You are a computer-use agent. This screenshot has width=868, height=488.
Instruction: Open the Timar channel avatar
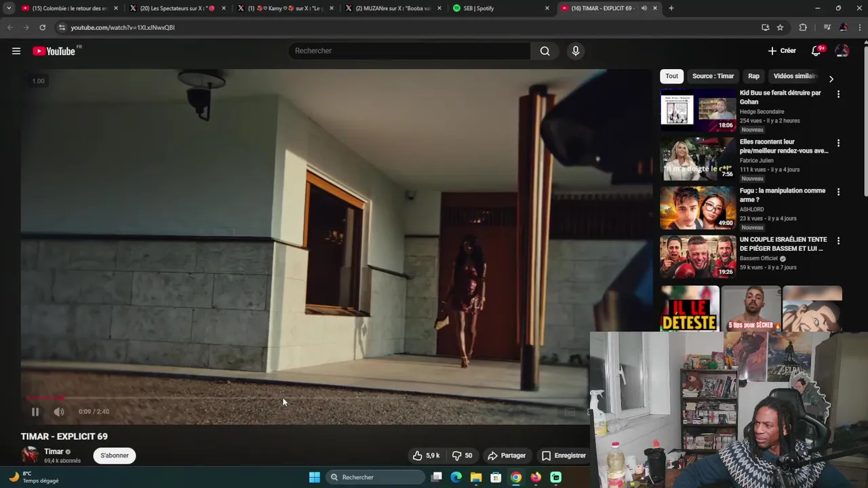pyautogui.click(x=30, y=455)
